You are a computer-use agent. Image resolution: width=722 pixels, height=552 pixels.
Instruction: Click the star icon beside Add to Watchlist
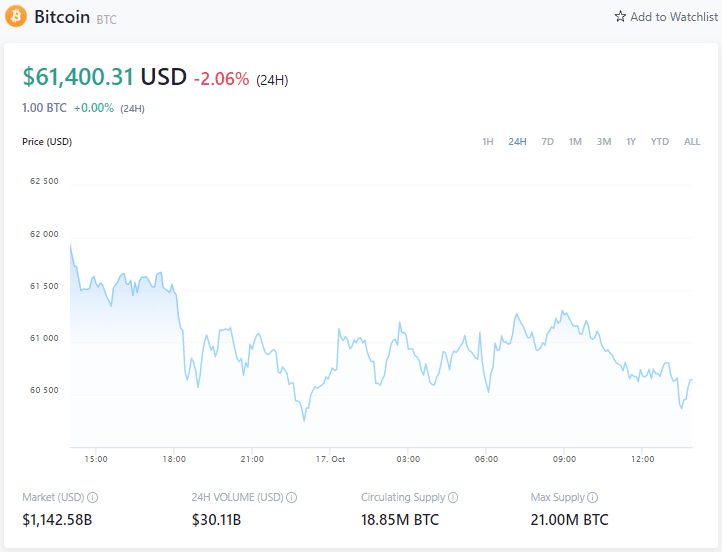tap(620, 17)
